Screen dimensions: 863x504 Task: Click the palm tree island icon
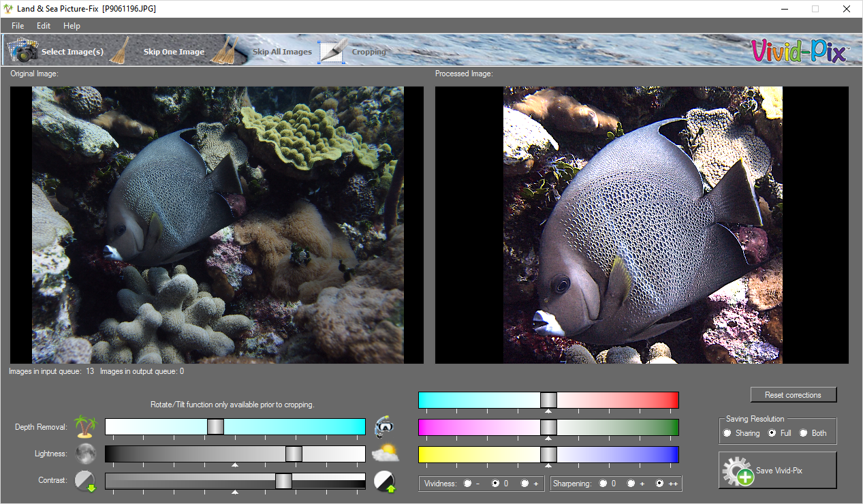coord(86,427)
